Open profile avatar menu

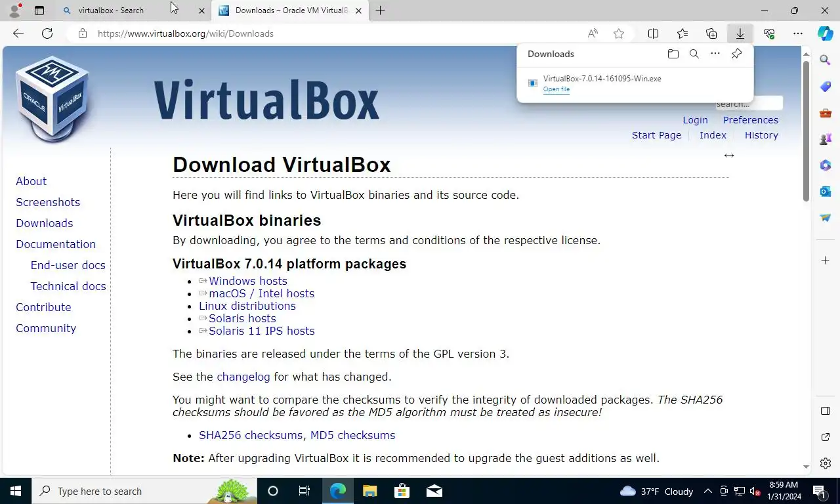pos(14,10)
